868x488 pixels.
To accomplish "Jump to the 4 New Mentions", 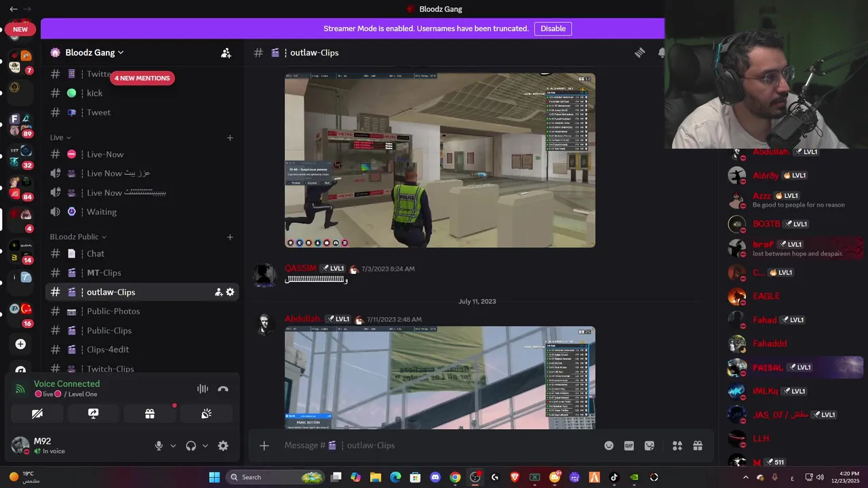I will 142,78.
